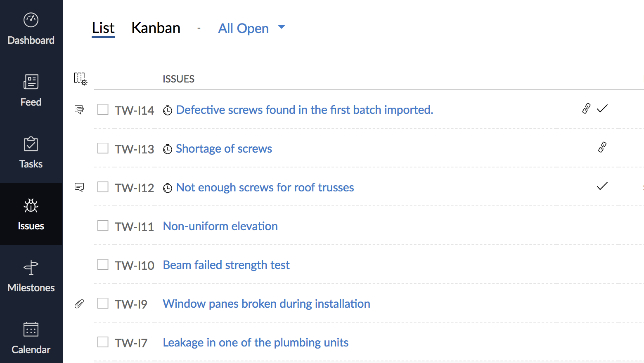Open Window panes broken during installation
Viewport: 644px width, 363px height.
click(x=266, y=304)
